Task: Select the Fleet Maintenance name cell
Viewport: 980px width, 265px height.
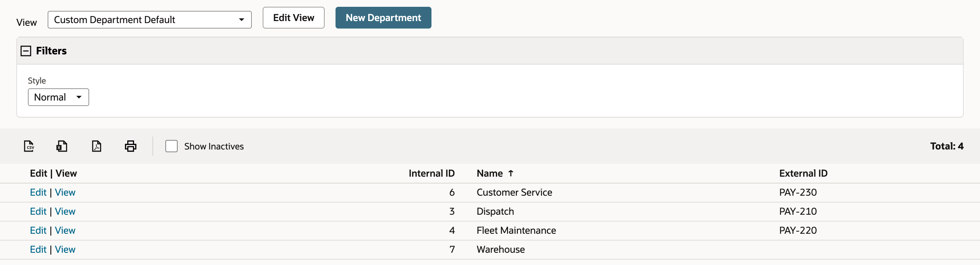Action: pyautogui.click(x=516, y=230)
